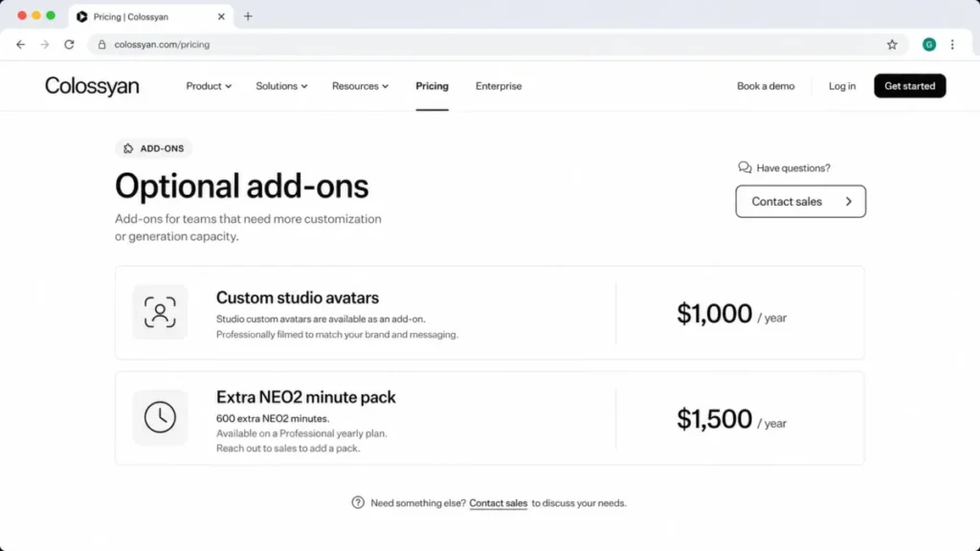Click the Log in link
This screenshot has height=551, width=980.
(x=842, y=86)
